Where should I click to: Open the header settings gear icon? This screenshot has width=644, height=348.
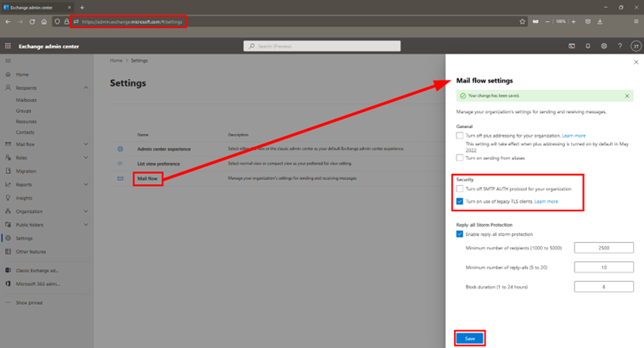[603, 47]
